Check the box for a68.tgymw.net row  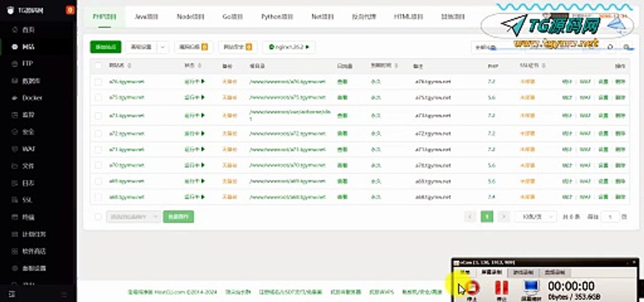(x=98, y=197)
